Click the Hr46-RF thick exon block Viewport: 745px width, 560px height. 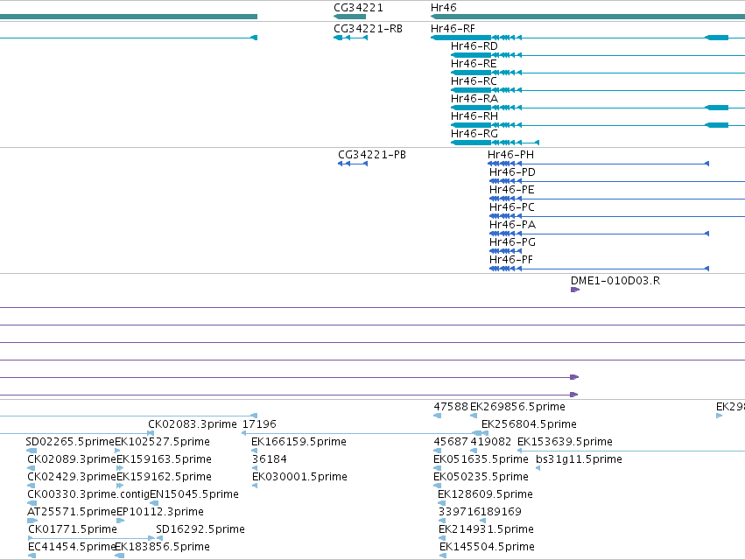pos(460,38)
